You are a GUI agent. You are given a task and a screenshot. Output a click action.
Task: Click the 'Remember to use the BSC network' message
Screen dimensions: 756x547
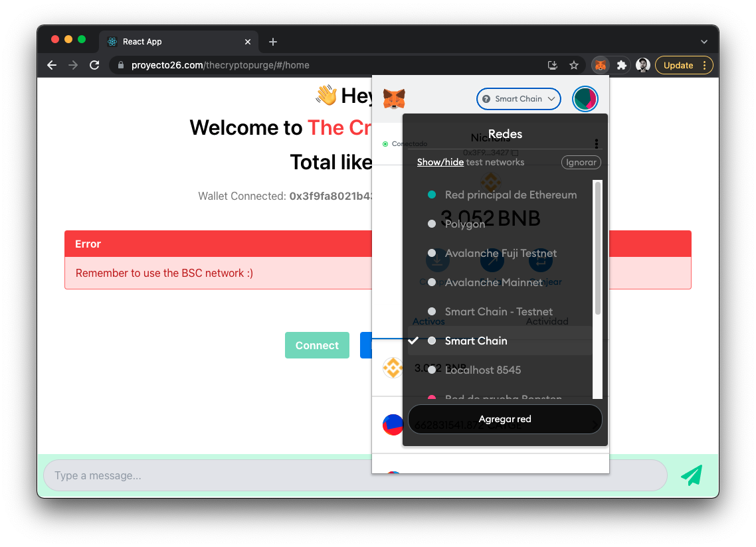(x=164, y=273)
